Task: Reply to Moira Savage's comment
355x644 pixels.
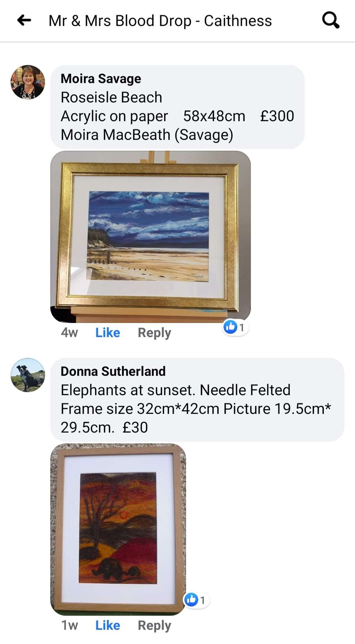Action: 154,333
